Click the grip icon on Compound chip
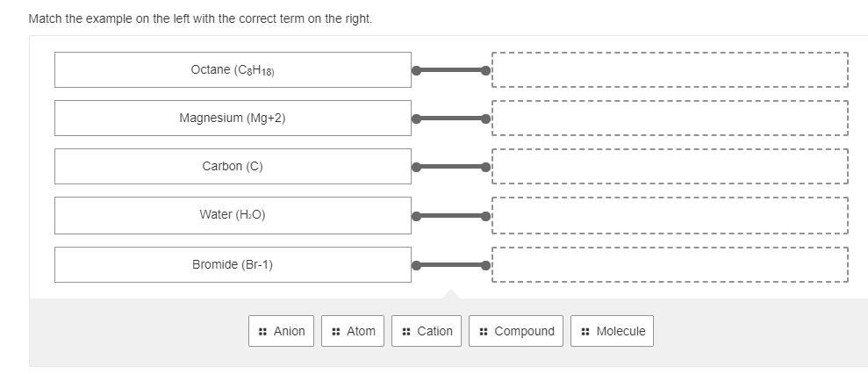 tap(484, 332)
